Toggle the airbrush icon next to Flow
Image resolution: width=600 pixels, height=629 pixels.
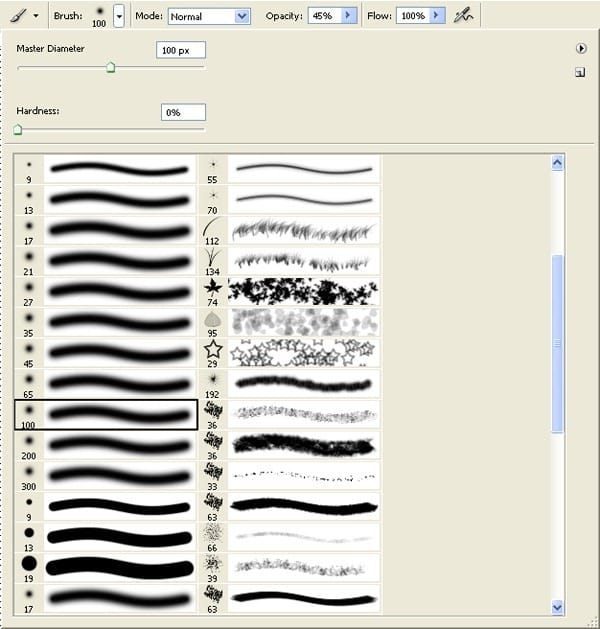(464, 16)
